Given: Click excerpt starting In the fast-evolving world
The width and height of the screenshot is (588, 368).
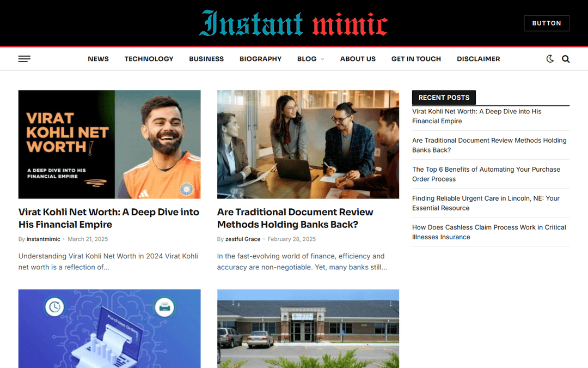Looking at the screenshot, I should [x=302, y=262].
